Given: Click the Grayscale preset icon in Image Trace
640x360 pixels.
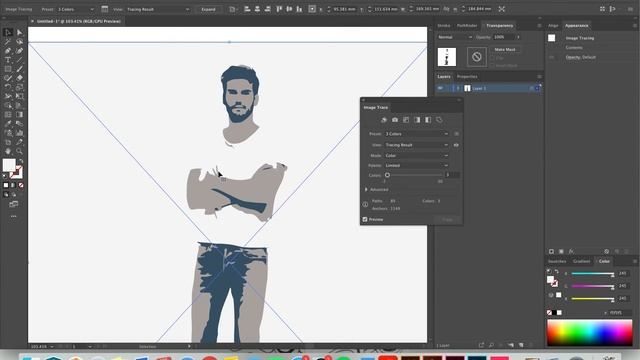Looking at the screenshot, I should [x=417, y=120].
